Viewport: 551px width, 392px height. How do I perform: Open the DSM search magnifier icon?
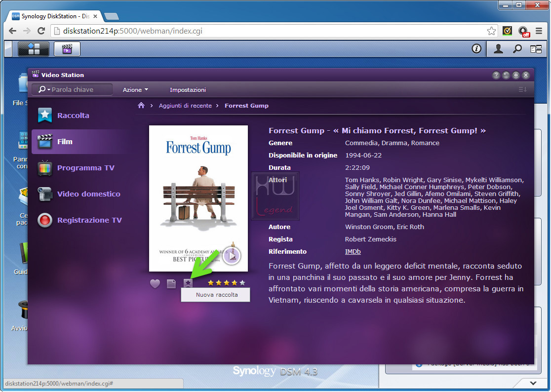click(x=517, y=49)
